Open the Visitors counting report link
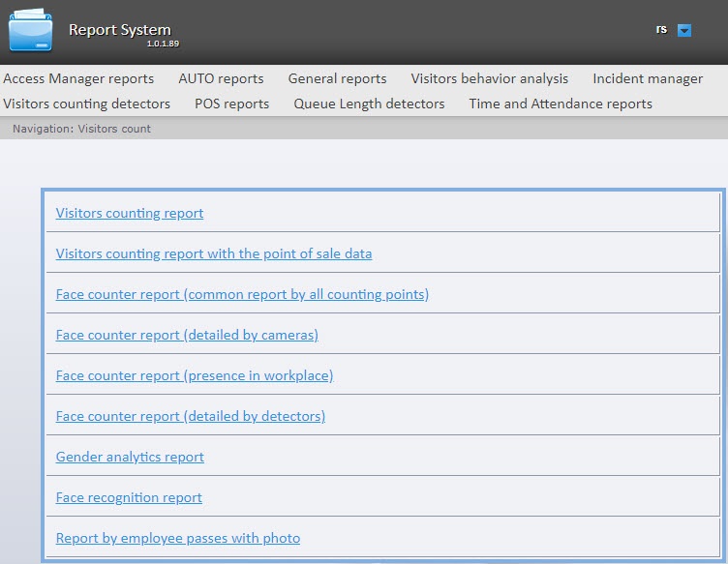The height and width of the screenshot is (564, 728). click(130, 213)
